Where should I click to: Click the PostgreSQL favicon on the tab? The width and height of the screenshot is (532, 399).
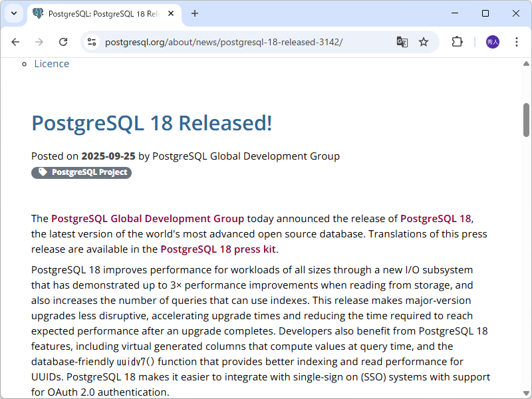pos(38,13)
